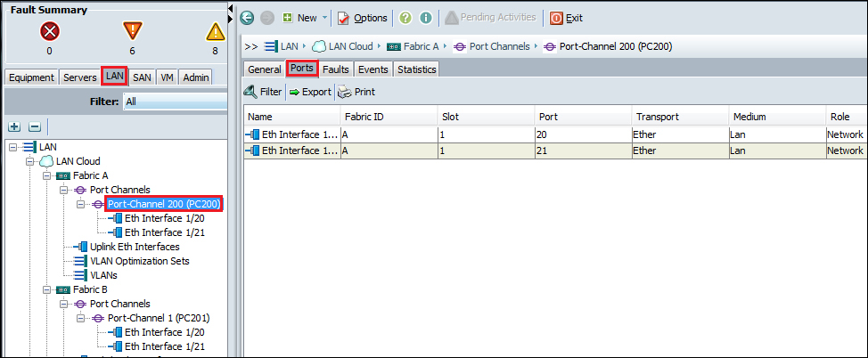The image size is (868, 358).
Task: Click the Filter magnifier icon in table toolbar
Action: [250, 92]
